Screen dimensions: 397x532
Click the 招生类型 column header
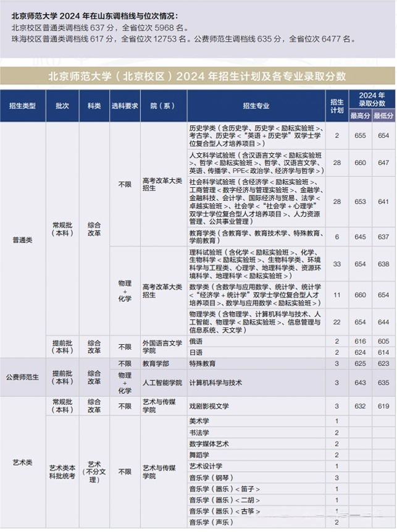(22, 106)
